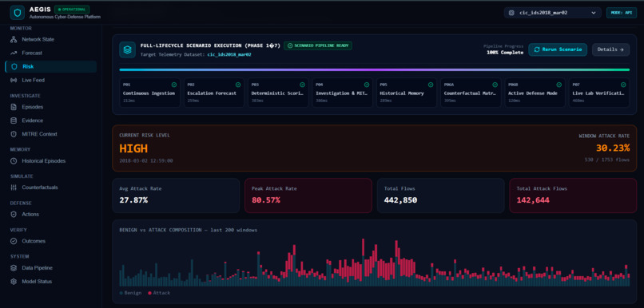Click the Model Status gear icon
The width and height of the screenshot is (644, 308).
coord(14,282)
